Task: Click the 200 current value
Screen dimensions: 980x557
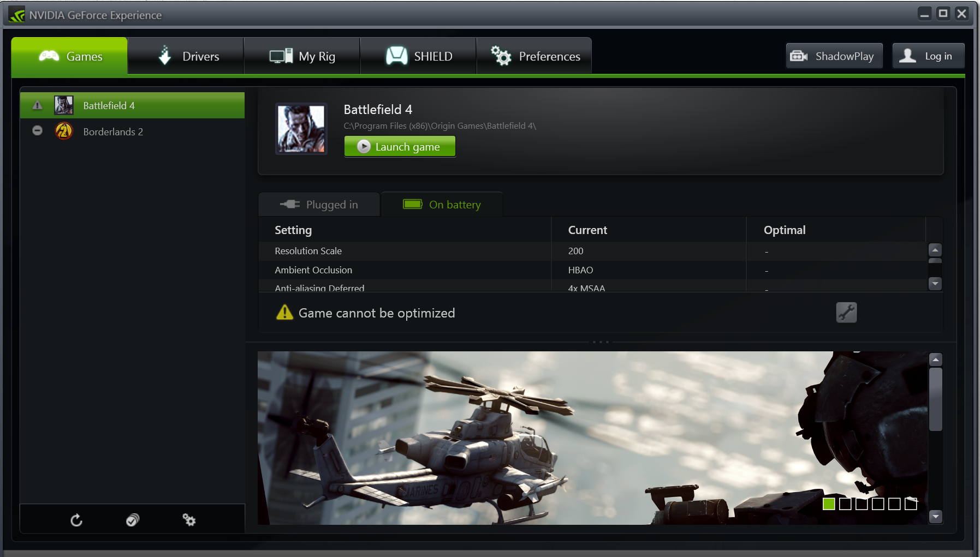Action: tap(575, 251)
